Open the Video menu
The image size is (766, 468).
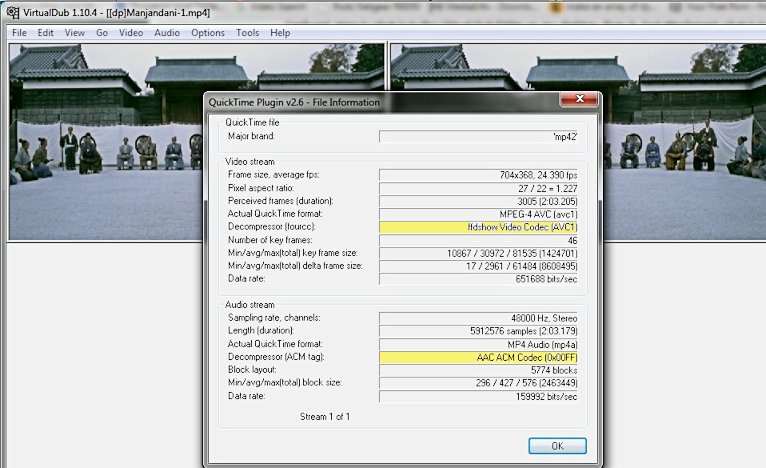coord(131,33)
